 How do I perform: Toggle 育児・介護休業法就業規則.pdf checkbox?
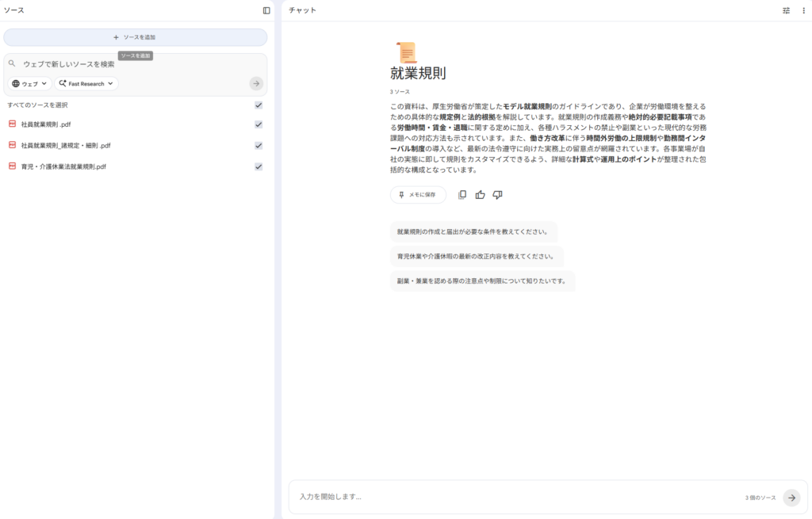click(x=259, y=166)
